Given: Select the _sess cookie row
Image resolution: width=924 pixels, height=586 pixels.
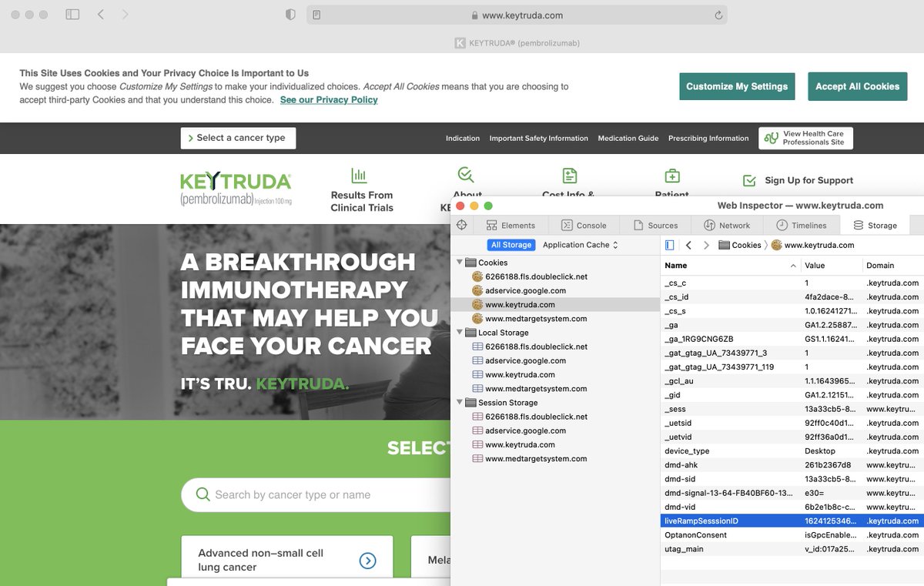Looking at the screenshot, I should 792,409.
